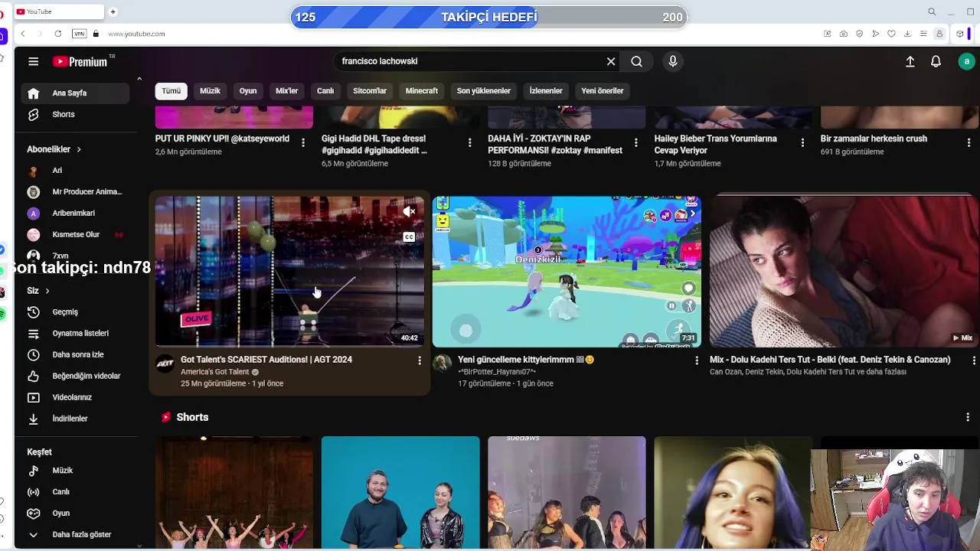The height and width of the screenshot is (551, 980).
Task: Open options menu for PUT UR PINKY UP
Action: [x=303, y=142]
